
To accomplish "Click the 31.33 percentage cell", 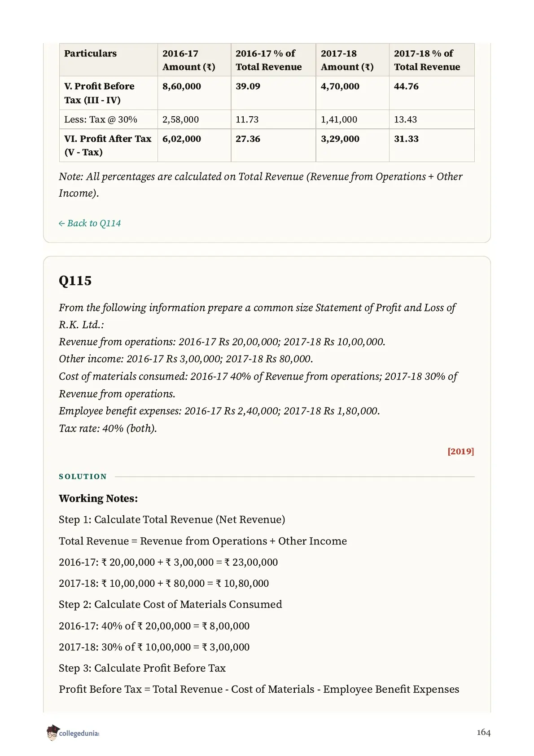I will 406,139.
